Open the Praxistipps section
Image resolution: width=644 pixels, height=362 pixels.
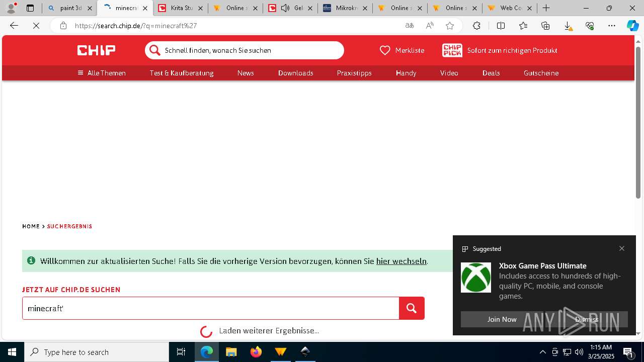(354, 73)
